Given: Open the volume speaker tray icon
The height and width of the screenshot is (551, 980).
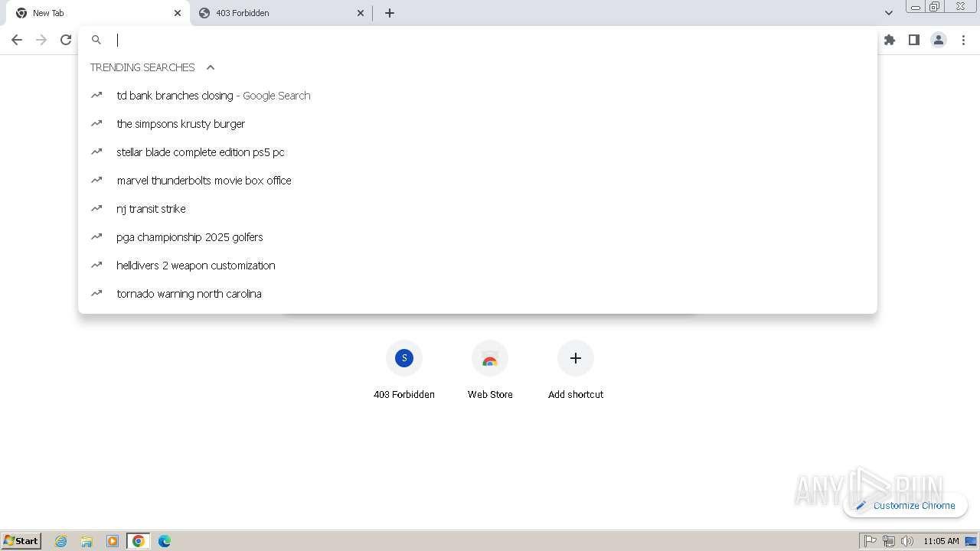Looking at the screenshot, I should pos(907,541).
